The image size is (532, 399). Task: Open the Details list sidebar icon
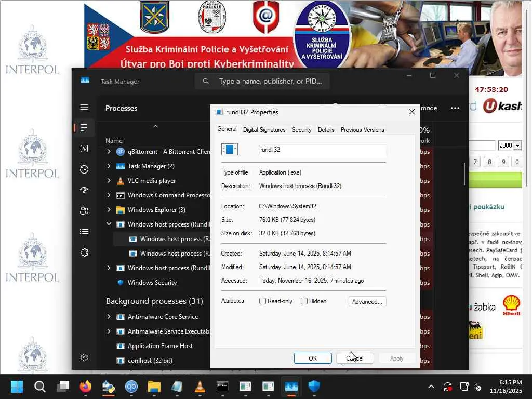[84, 231]
